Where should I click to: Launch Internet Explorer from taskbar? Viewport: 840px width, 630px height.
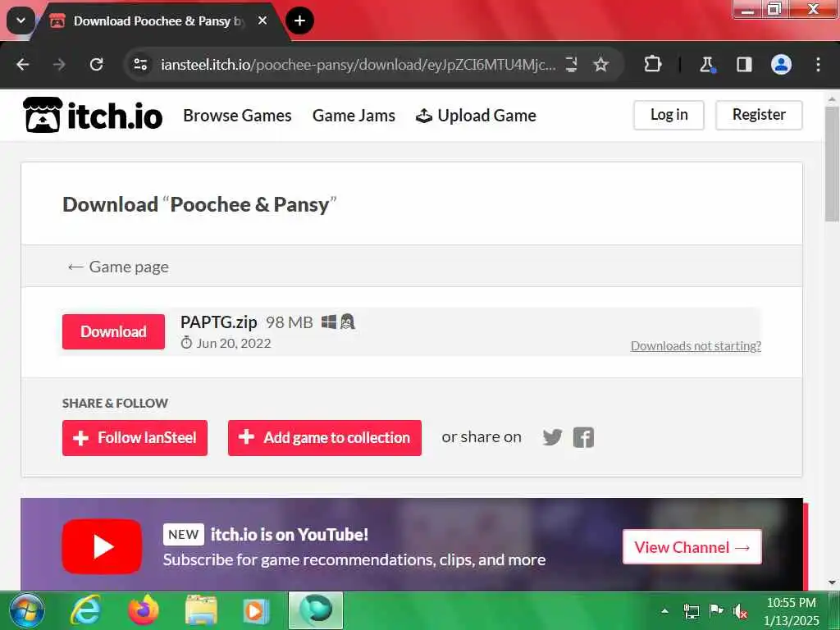tap(85, 610)
